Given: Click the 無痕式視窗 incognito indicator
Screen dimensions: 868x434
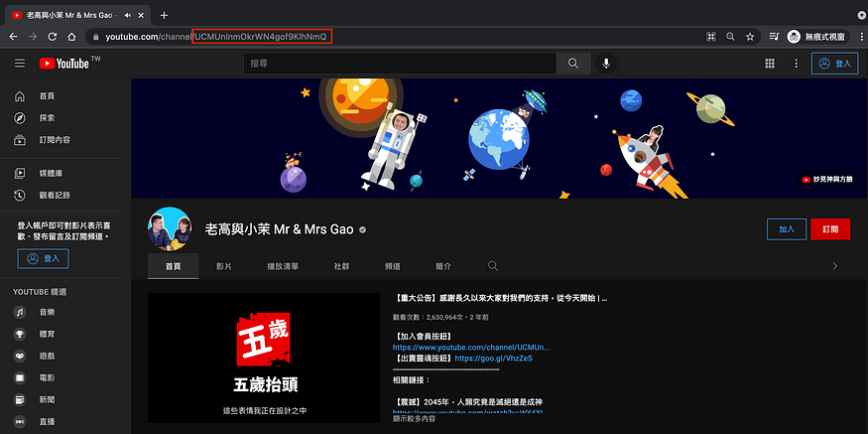Looking at the screenshot, I should click(x=817, y=37).
